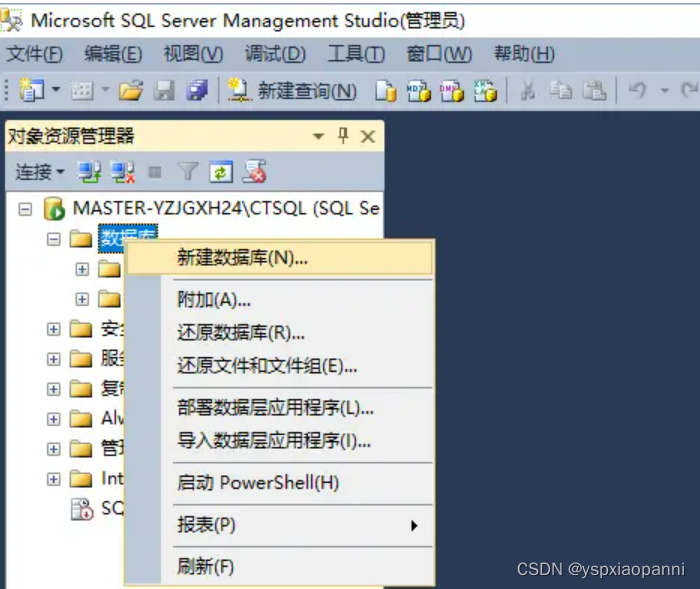Open the Undo history dropdown arrow

pos(664,91)
